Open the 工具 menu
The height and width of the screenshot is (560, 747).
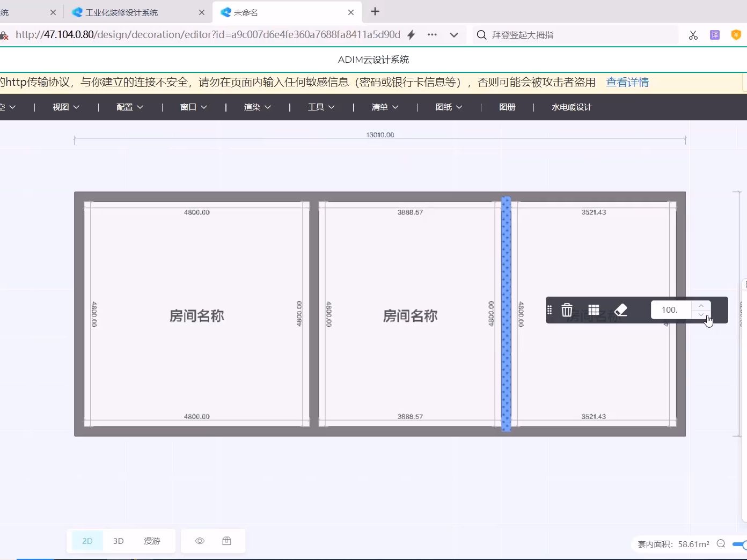click(x=321, y=107)
